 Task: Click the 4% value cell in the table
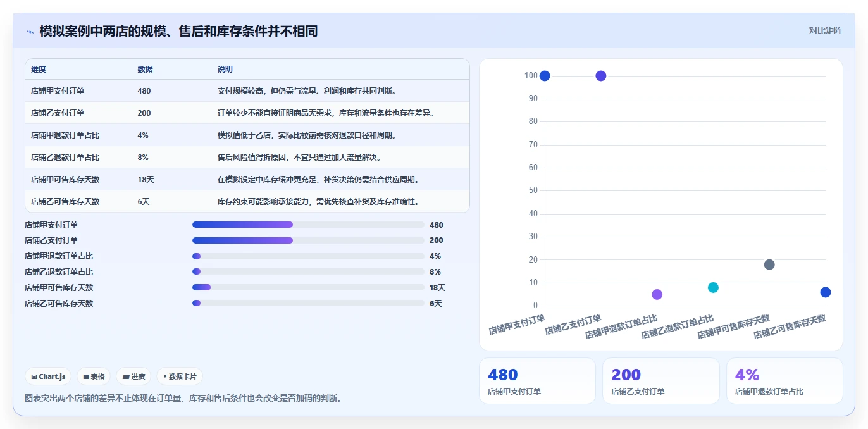(143, 135)
